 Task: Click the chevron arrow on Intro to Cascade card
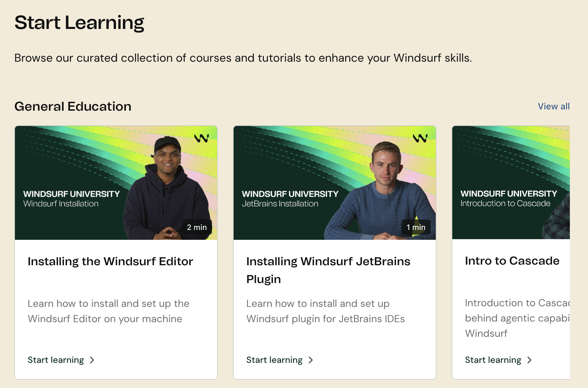click(x=530, y=360)
